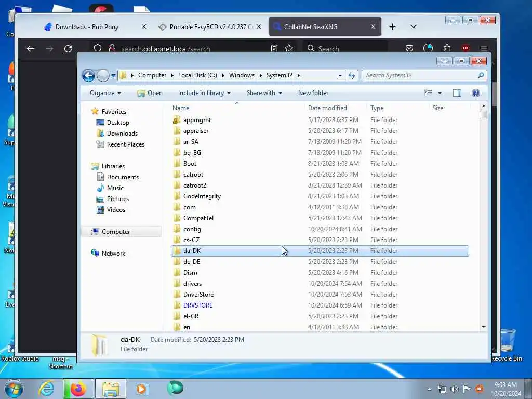Select the config folder

tap(192, 229)
